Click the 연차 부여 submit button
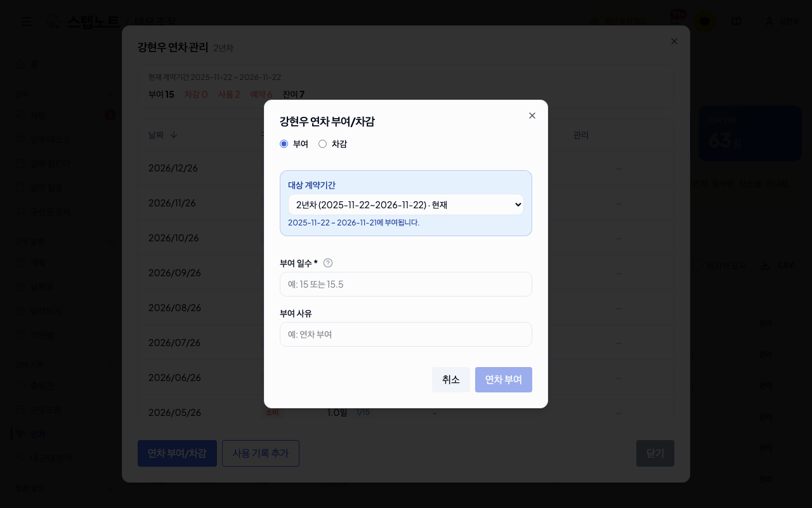Image resolution: width=812 pixels, height=508 pixels. [x=504, y=380]
